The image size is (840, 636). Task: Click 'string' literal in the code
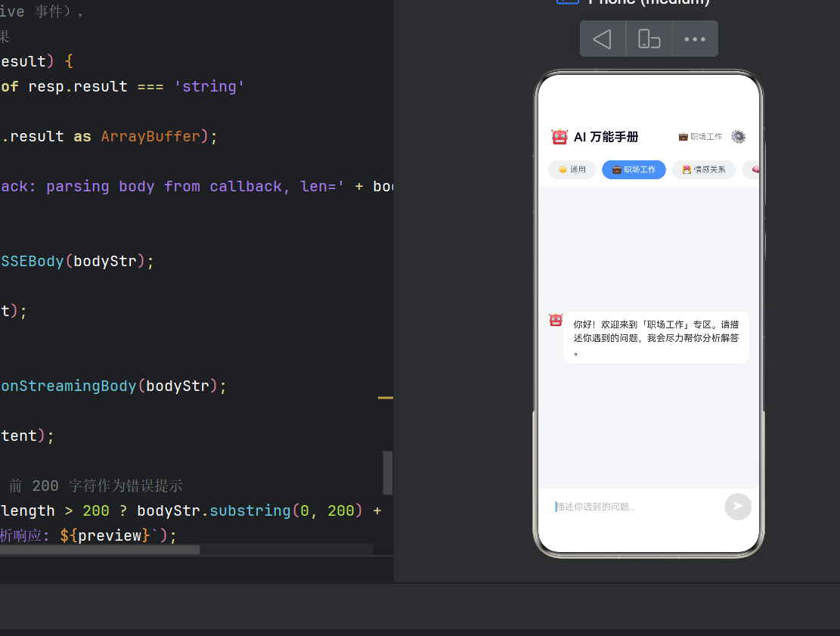[x=209, y=86]
